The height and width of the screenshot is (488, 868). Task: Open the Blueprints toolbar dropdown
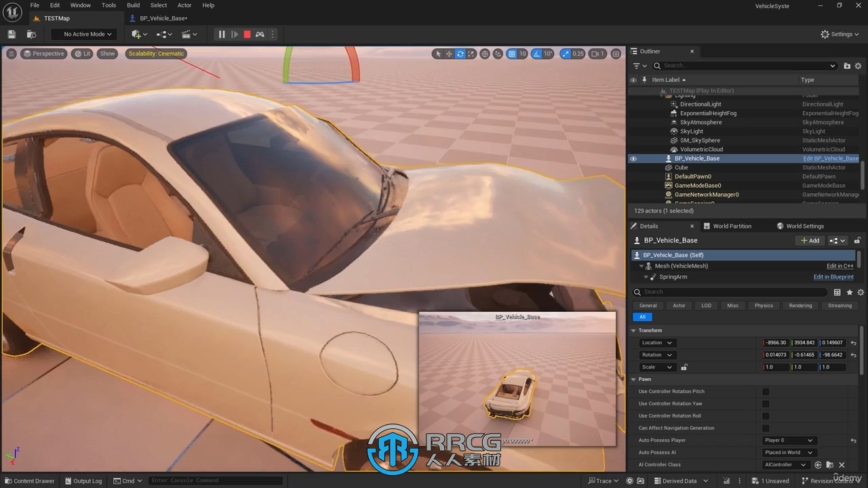[x=164, y=34]
